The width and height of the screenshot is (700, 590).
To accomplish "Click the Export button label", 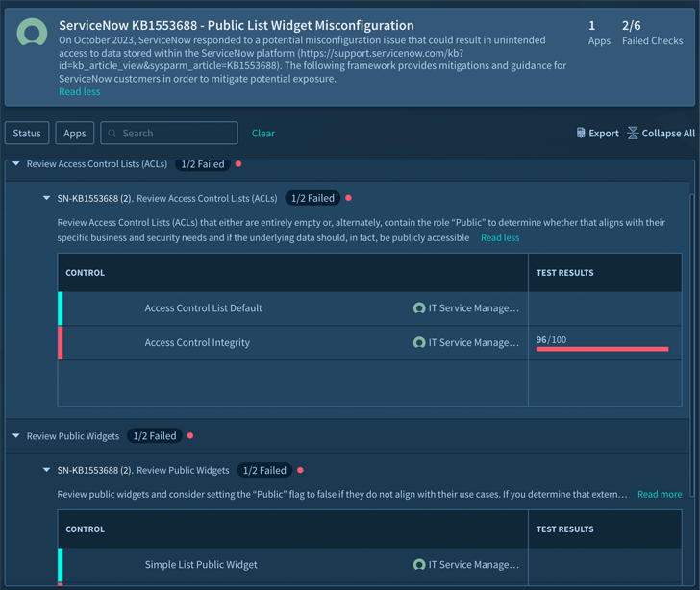I will point(604,133).
